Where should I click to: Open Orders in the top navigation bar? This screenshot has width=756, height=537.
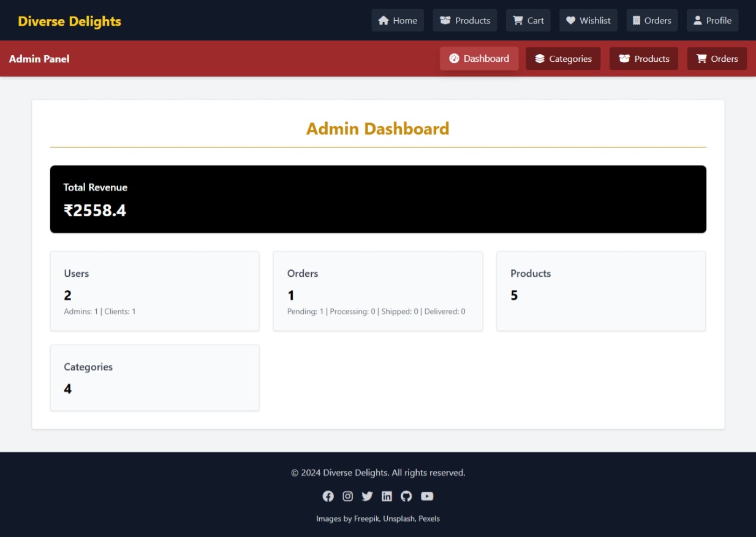click(652, 20)
